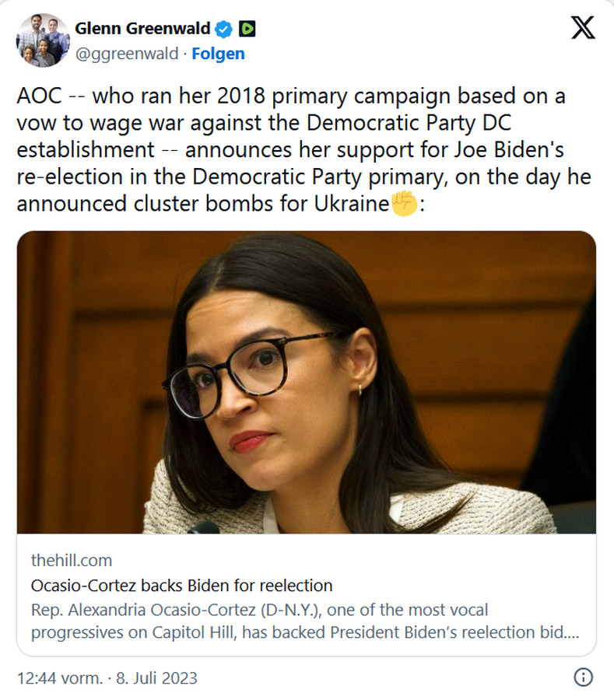Open Glenn Greenwald's profile picture
Viewport: 614px width, 700px height.
pos(43,40)
